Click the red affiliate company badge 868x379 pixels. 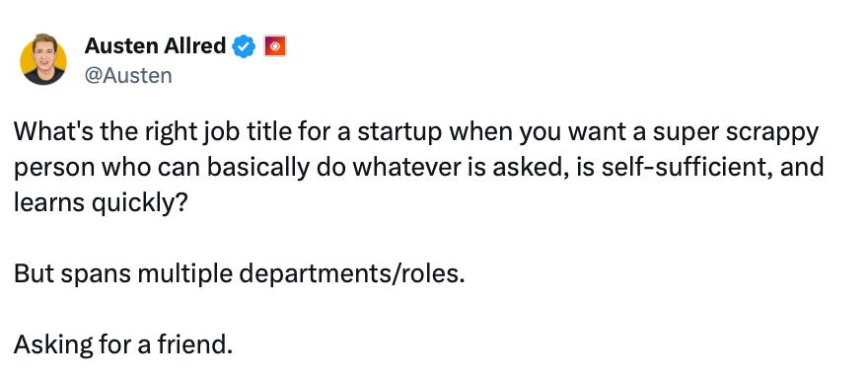274,46
